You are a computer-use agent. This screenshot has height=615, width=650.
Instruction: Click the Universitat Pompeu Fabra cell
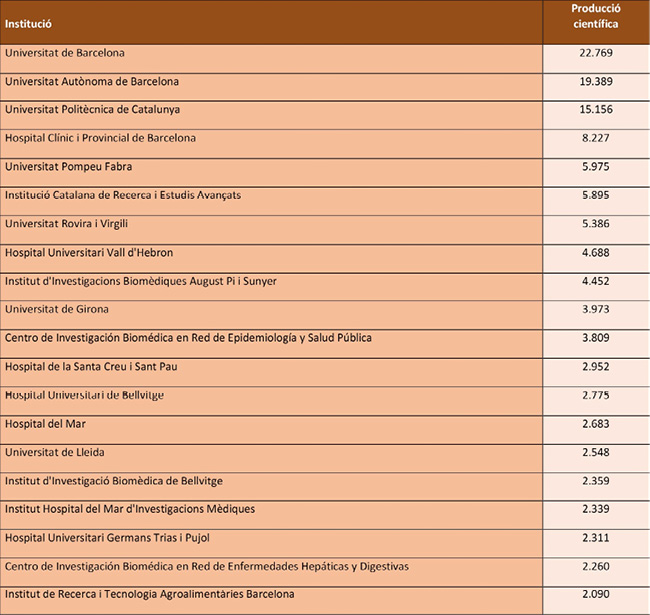[x=68, y=167]
